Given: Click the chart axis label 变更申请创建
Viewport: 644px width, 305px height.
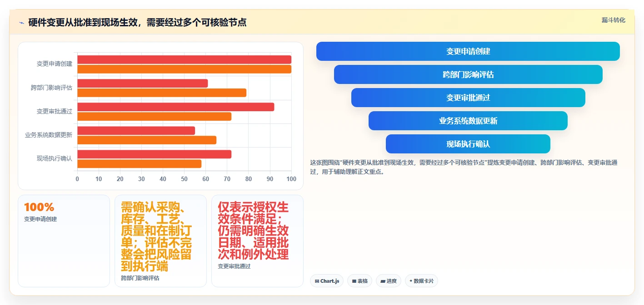Looking at the screenshot, I should (x=55, y=64).
